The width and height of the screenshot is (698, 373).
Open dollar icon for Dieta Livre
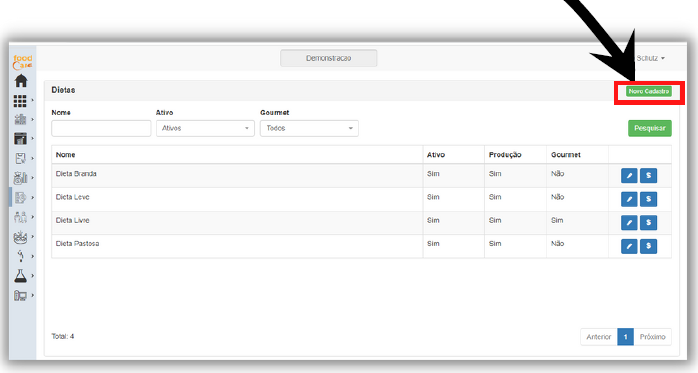click(649, 222)
